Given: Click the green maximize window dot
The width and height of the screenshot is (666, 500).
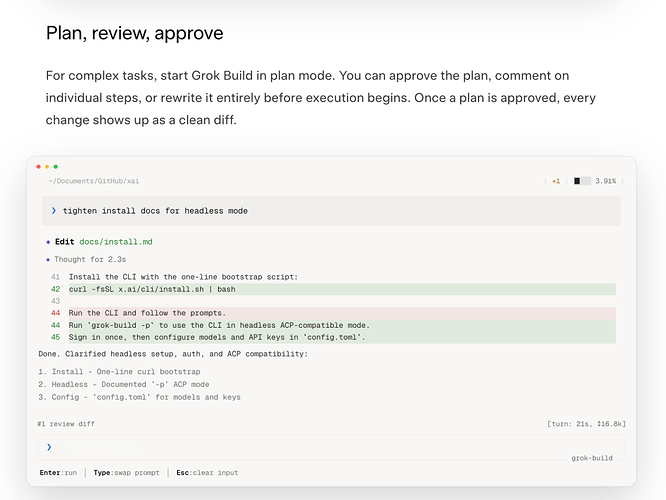Looking at the screenshot, I should pyautogui.click(x=56, y=167).
